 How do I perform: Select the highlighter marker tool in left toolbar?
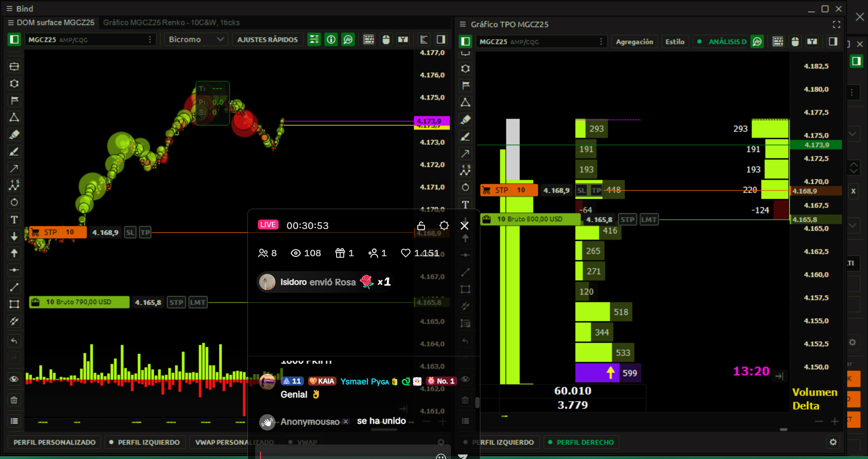click(14, 134)
